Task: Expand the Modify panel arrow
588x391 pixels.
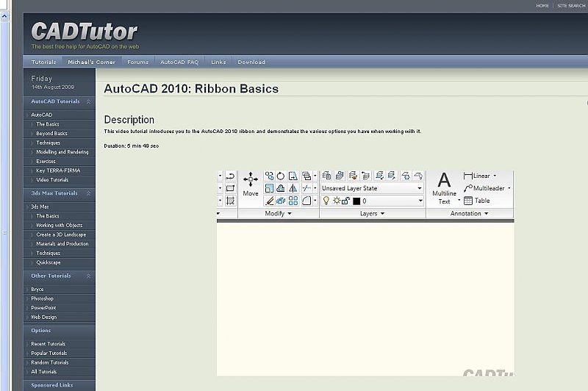Action: coord(290,214)
